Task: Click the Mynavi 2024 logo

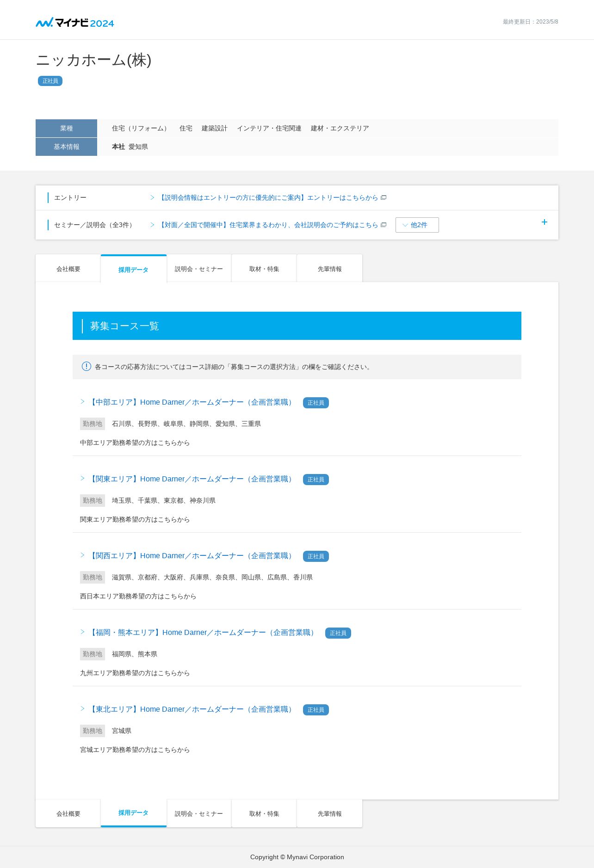Action: (x=75, y=22)
